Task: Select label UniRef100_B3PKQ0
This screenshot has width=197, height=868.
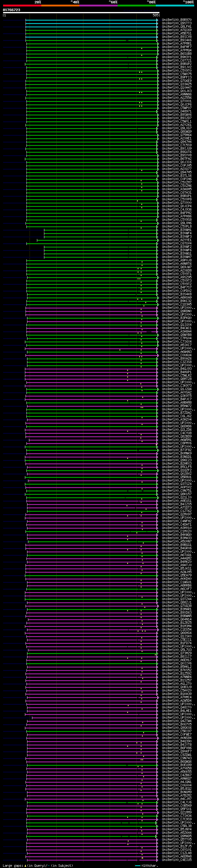Action: tap(176, 318)
